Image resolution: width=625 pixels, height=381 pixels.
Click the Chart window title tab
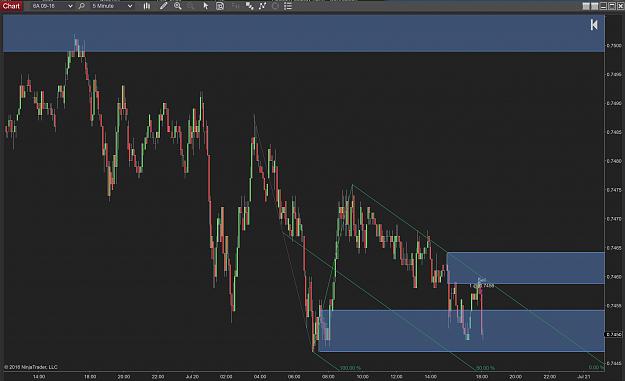(11, 6)
